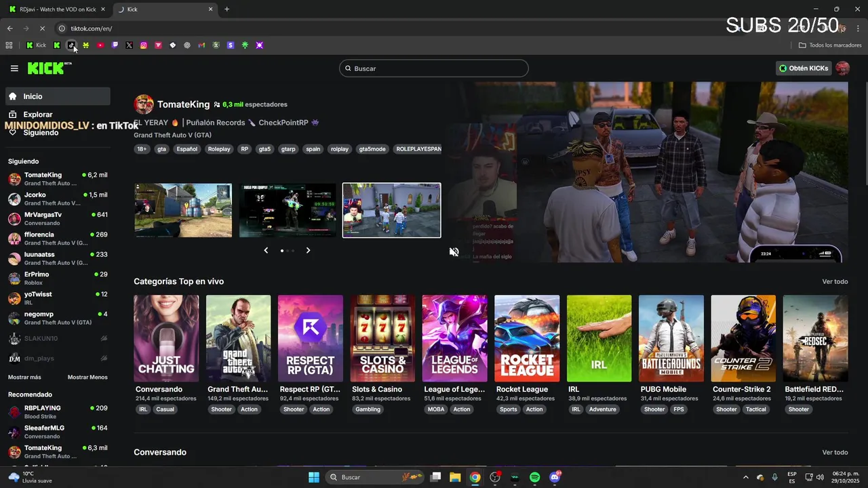The image size is (868, 488).
Task: Click the Grand Theft Auto V (GTA) link
Action: coord(172,135)
